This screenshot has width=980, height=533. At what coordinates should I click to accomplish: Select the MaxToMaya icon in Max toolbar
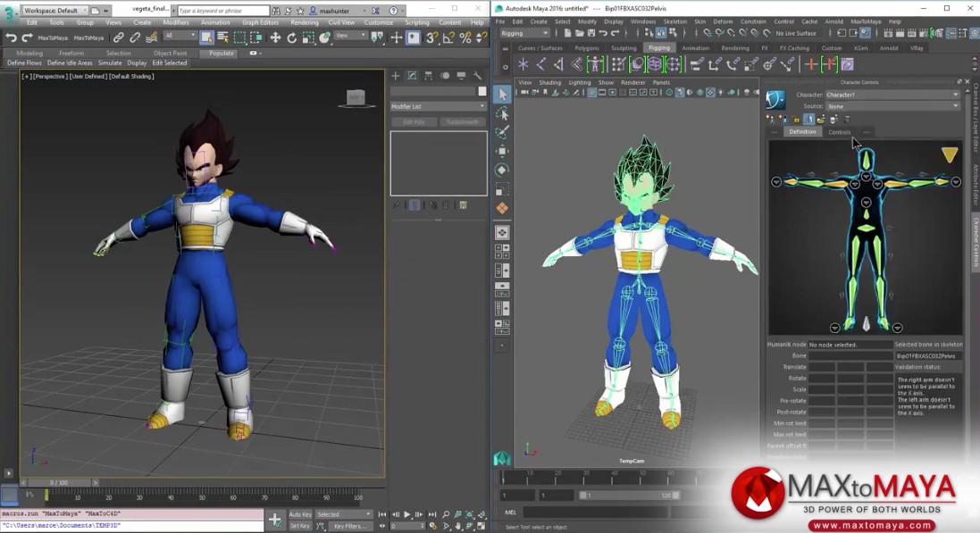(54, 37)
